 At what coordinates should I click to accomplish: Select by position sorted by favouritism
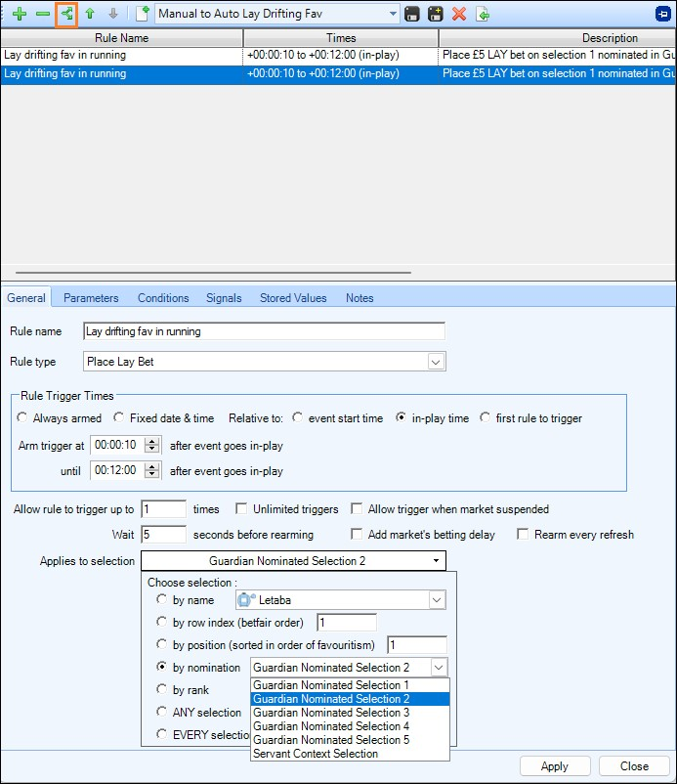[x=161, y=644]
